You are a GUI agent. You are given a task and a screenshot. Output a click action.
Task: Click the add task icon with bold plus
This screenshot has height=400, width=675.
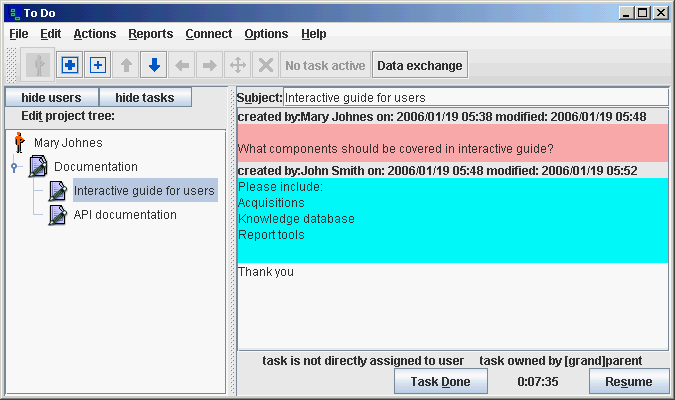69,66
